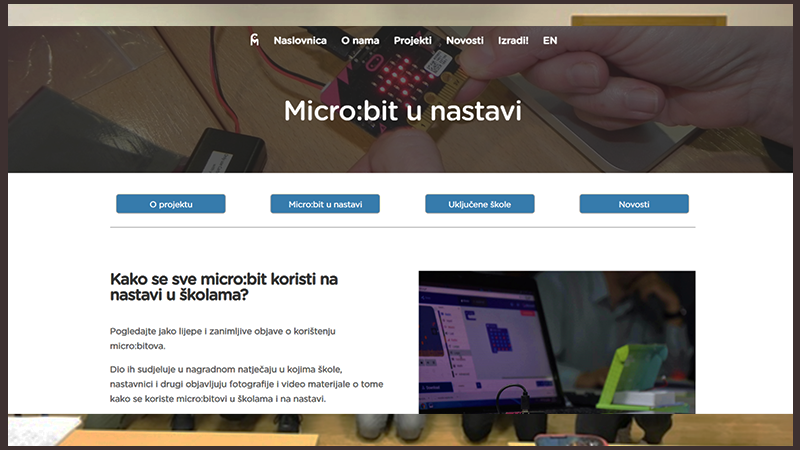Click the paragraph starting with Dio ih sudjeluje

click(246, 384)
